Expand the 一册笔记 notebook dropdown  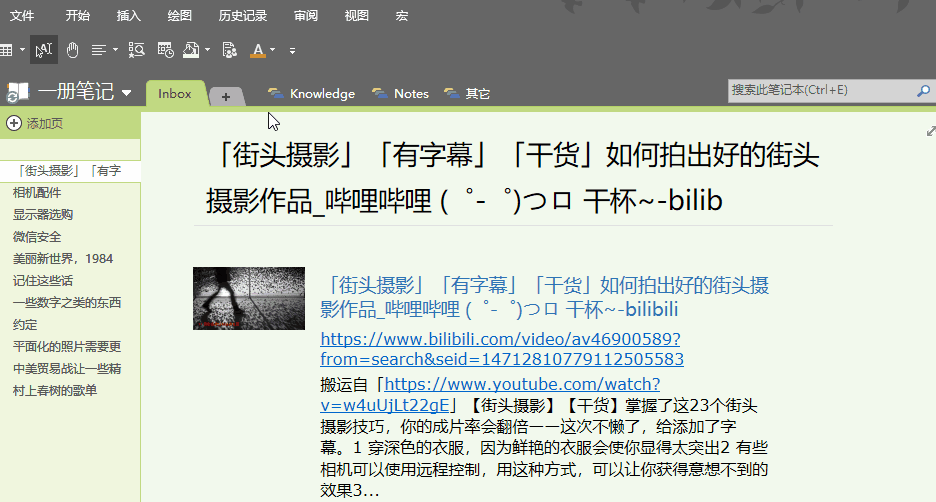127,93
